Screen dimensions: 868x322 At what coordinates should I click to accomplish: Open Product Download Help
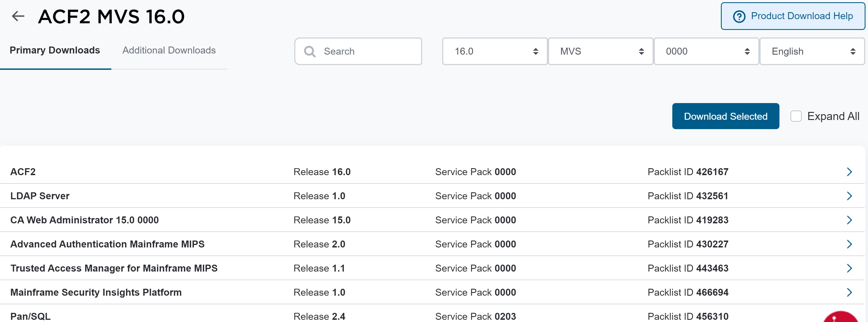pos(792,16)
